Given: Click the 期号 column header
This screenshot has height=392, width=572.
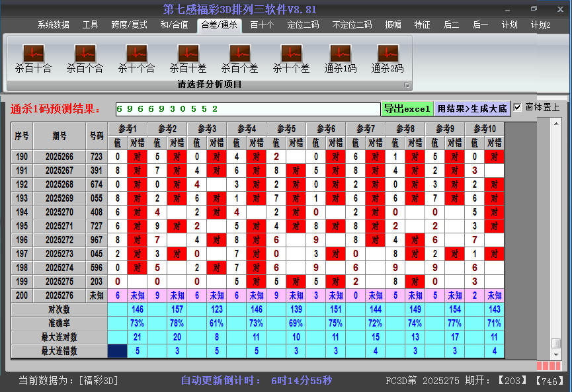Looking at the screenshot, I should (x=60, y=136).
